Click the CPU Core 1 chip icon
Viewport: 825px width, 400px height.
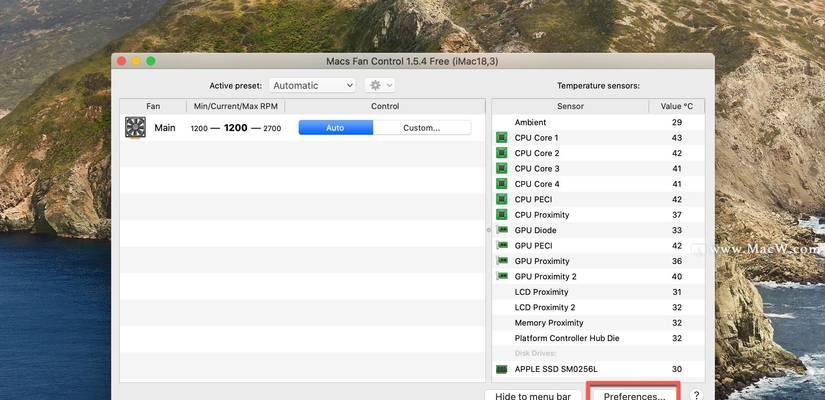point(502,138)
